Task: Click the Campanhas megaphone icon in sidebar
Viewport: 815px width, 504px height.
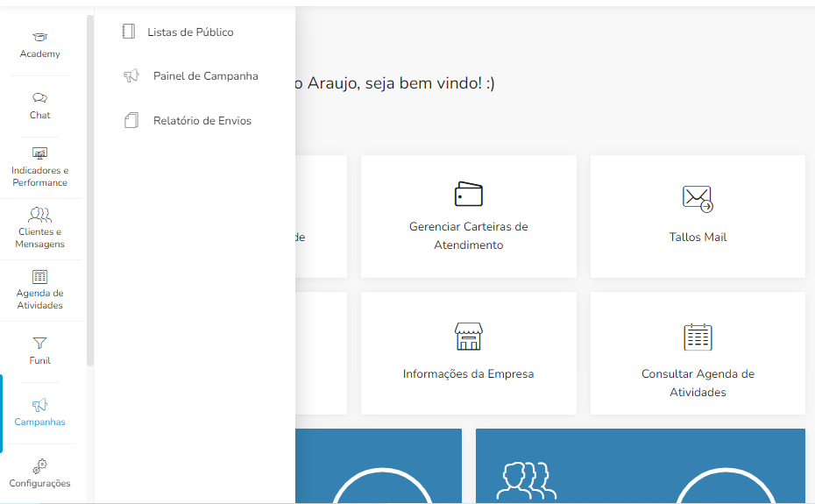Action: tap(40, 405)
